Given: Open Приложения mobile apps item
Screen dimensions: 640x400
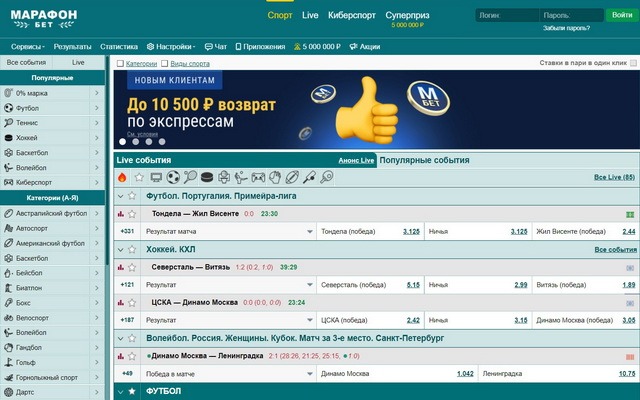Looking at the screenshot, I should 260,47.
